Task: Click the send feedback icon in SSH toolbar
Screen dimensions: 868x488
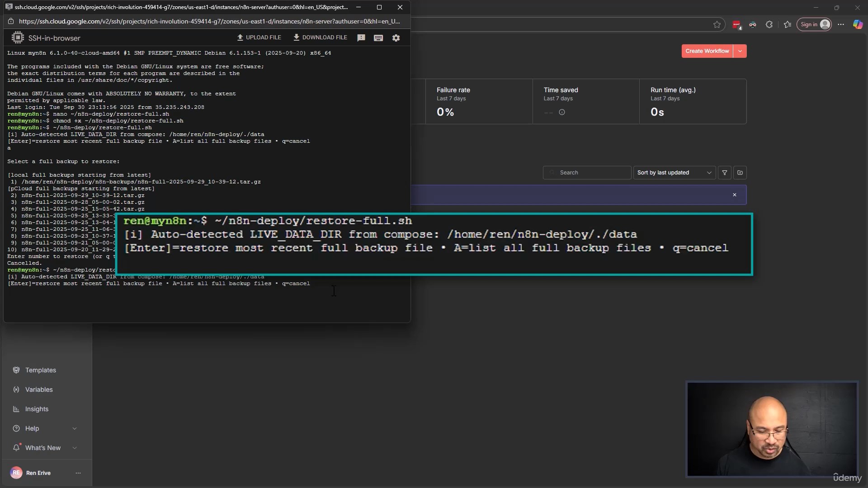Action: [x=361, y=38]
